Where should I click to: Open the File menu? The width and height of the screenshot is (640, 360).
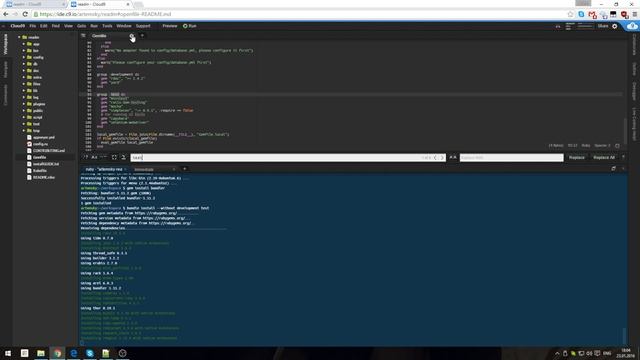pyautogui.click(x=33, y=26)
